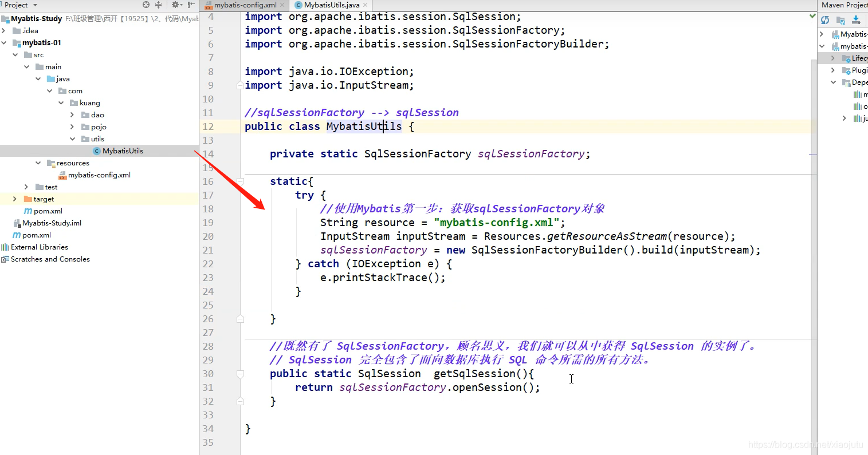868x455 pixels.
Task: Expand the target folder
Action: tap(15, 199)
